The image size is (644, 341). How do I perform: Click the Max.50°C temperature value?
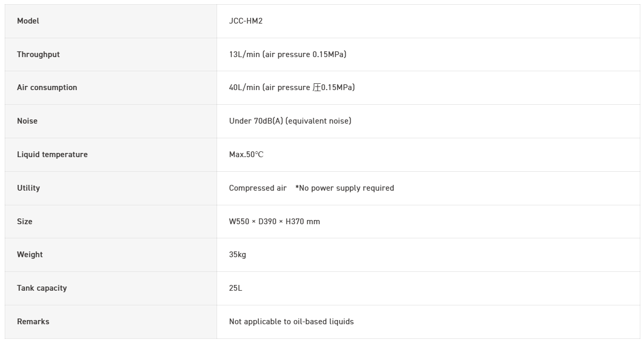246,155
